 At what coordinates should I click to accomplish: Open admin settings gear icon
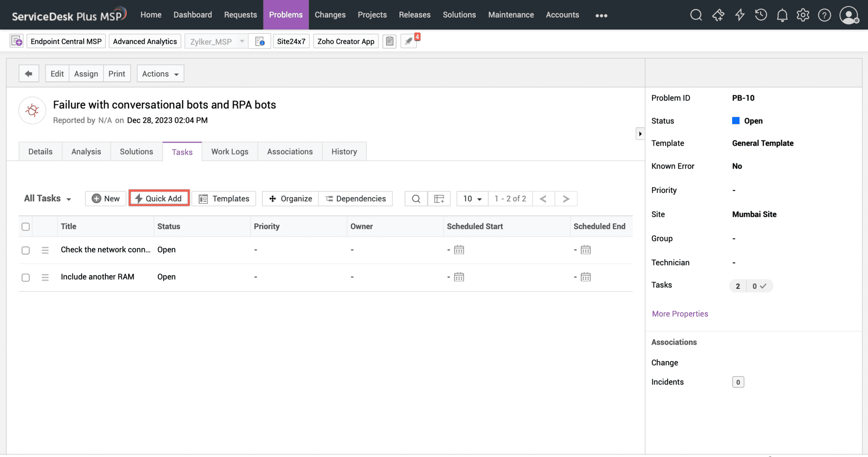803,15
